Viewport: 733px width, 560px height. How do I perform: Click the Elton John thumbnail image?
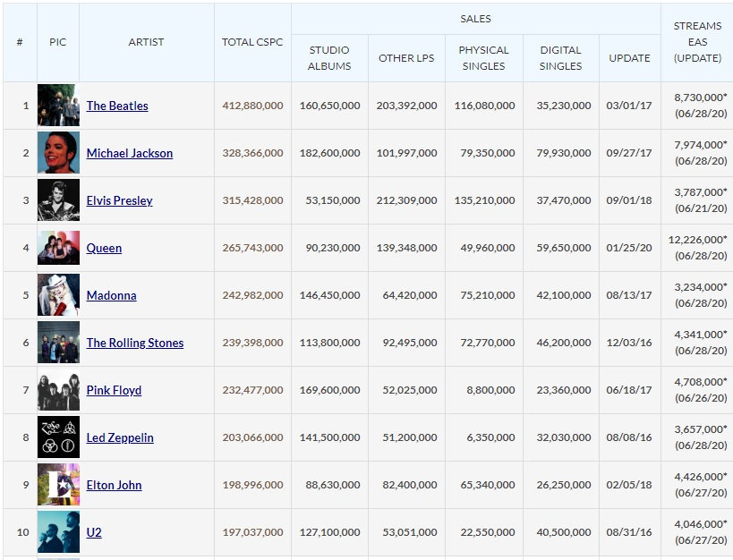click(58, 485)
